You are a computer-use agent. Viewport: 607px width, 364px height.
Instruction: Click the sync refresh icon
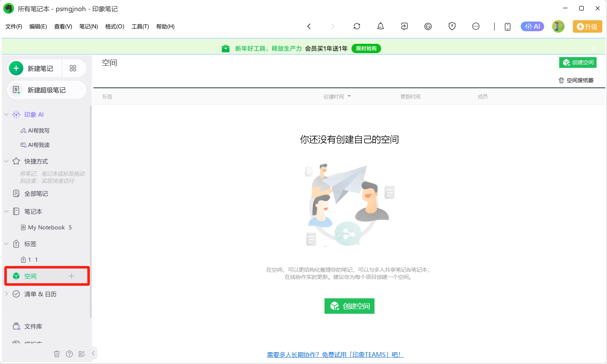[357, 26]
